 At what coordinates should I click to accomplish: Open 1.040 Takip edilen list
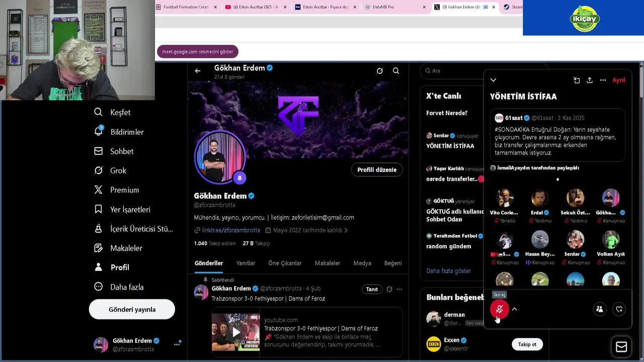215,243
